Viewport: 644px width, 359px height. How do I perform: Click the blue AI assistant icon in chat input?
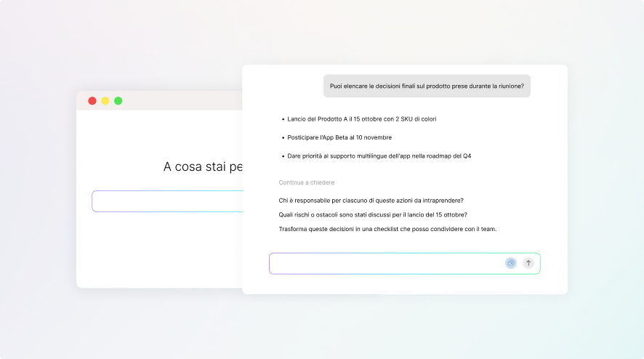click(x=511, y=263)
